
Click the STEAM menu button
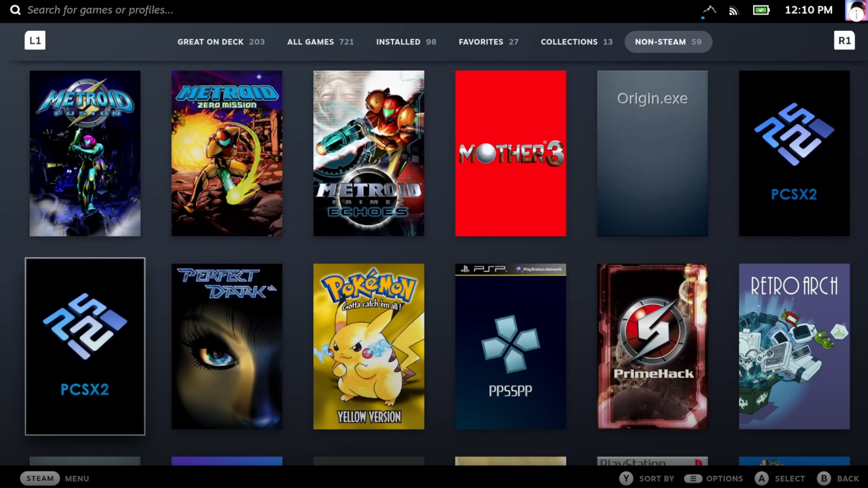tap(40, 478)
